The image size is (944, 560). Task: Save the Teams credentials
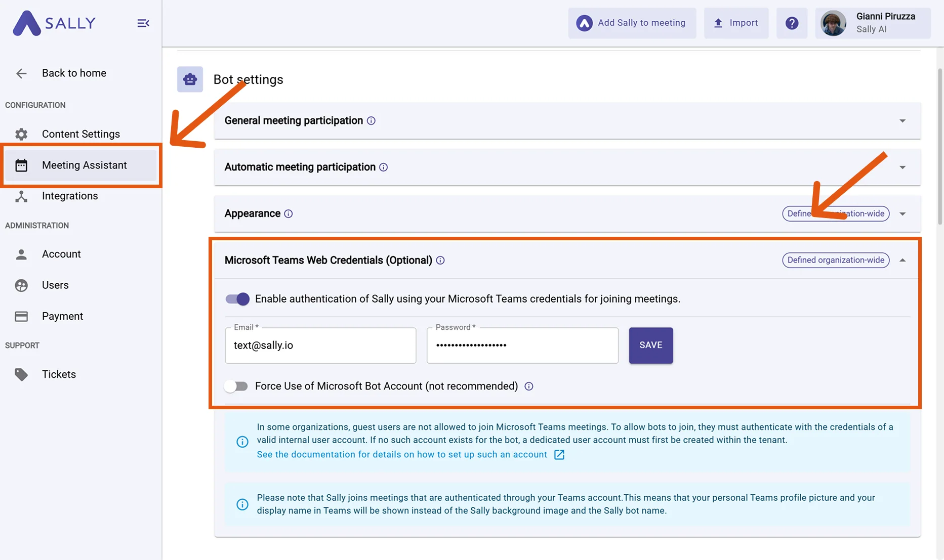pyautogui.click(x=651, y=346)
